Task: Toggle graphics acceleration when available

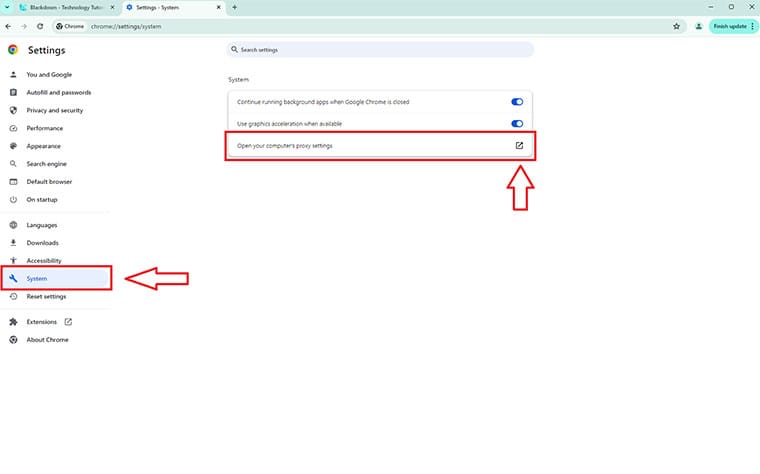Action: click(x=517, y=124)
